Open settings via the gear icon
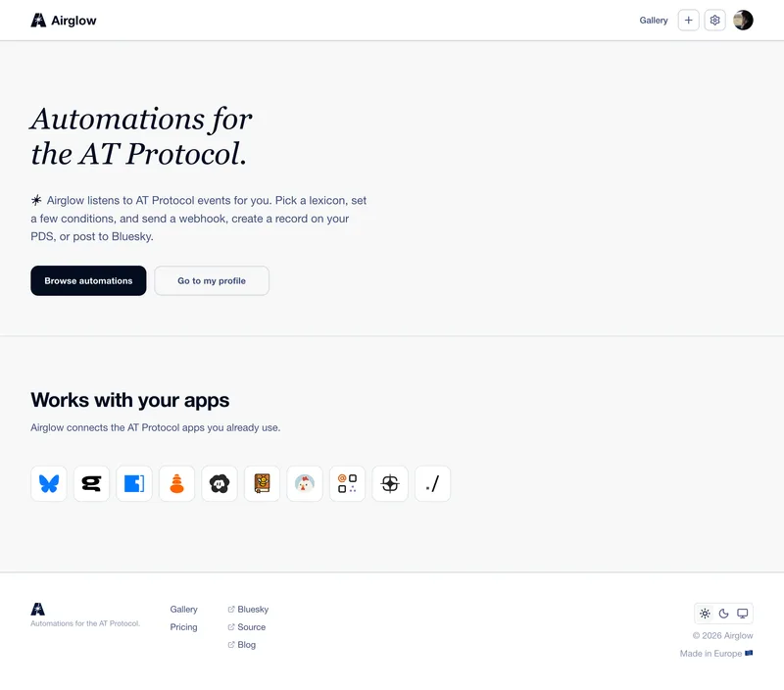Screen dimensions: 784x690 tap(715, 20)
